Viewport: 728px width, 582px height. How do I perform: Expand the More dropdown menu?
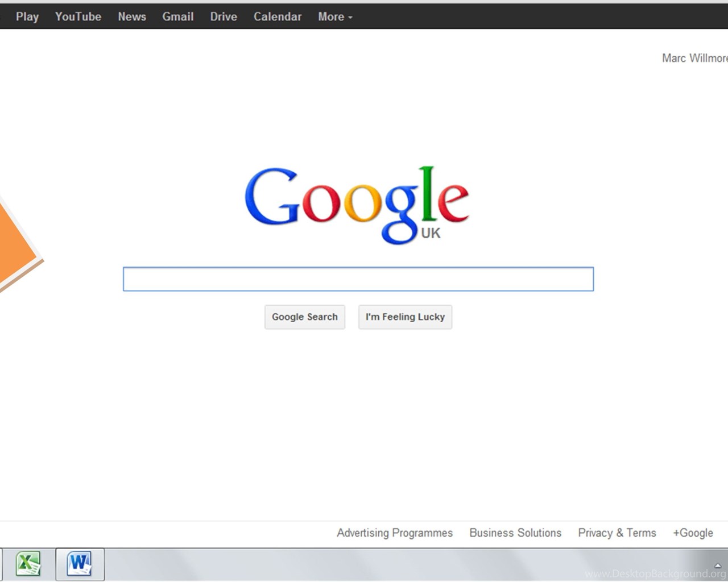tap(335, 16)
